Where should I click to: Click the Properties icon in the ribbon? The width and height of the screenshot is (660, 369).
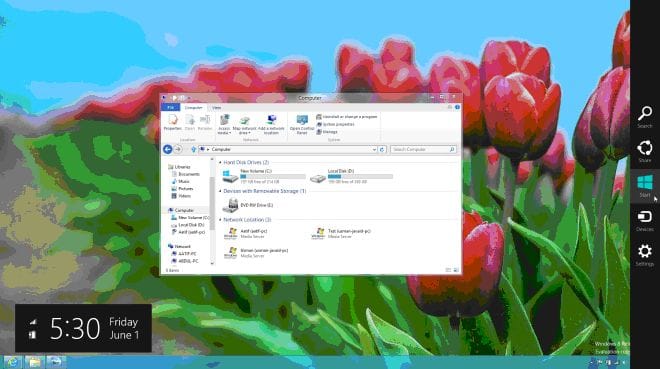[173, 122]
